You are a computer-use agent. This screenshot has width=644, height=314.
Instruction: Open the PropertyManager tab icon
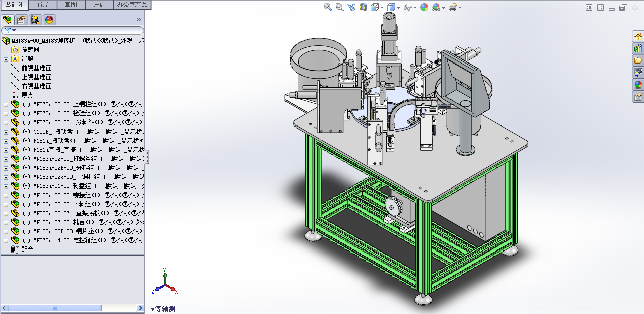coord(21,20)
